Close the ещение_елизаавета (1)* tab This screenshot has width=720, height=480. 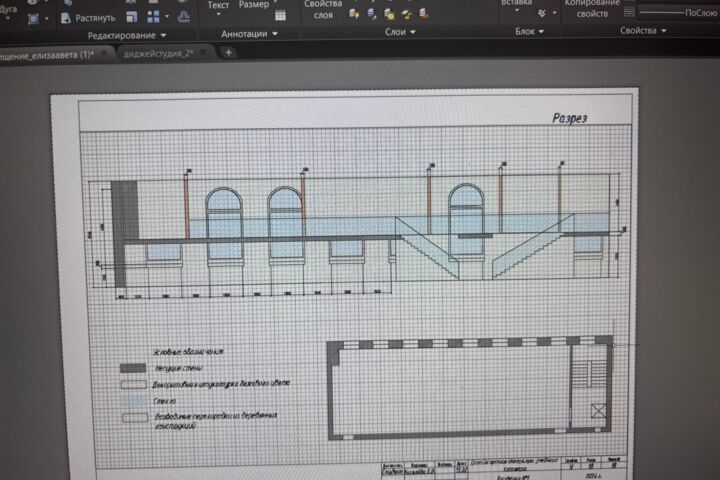104,54
